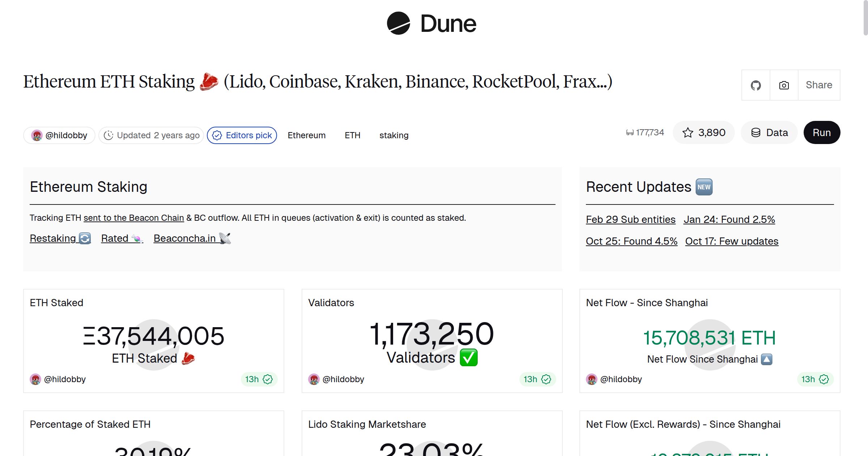The width and height of the screenshot is (868, 456).
Task: Click the Dune logo
Action: (431, 24)
